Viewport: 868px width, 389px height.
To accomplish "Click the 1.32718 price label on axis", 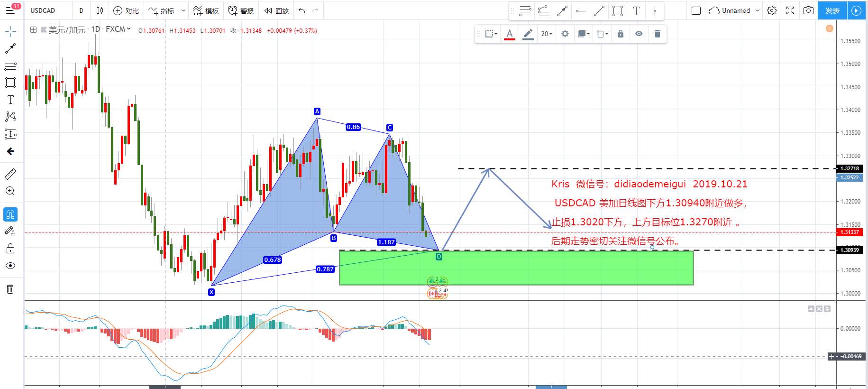I will coord(850,168).
